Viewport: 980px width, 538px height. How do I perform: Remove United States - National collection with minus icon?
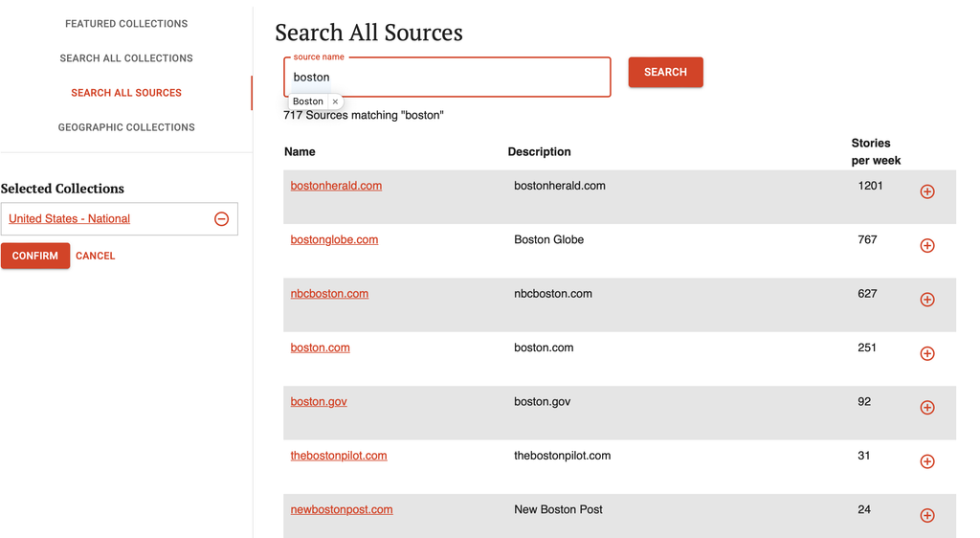pos(221,218)
